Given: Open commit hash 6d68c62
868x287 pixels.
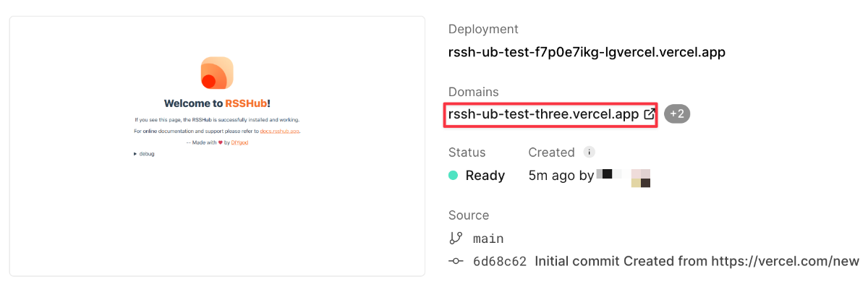Looking at the screenshot, I should tap(500, 261).
